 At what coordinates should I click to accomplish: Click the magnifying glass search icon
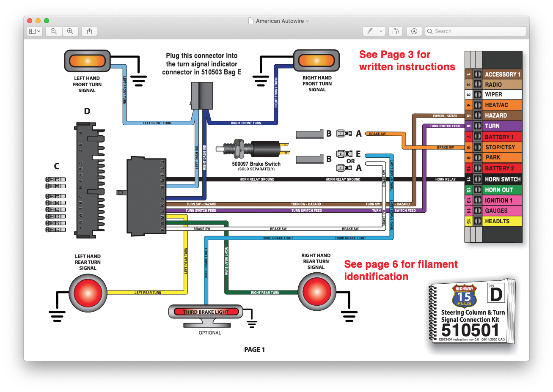pyautogui.click(x=430, y=31)
